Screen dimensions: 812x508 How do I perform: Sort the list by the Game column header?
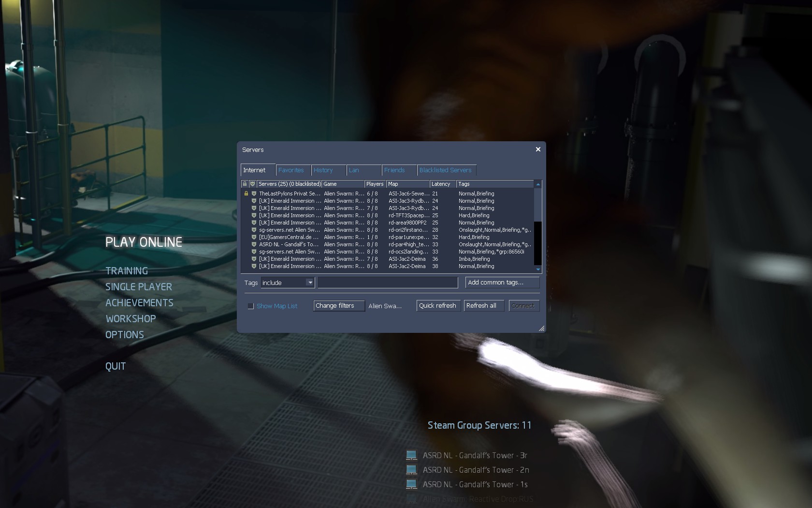coord(343,184)
